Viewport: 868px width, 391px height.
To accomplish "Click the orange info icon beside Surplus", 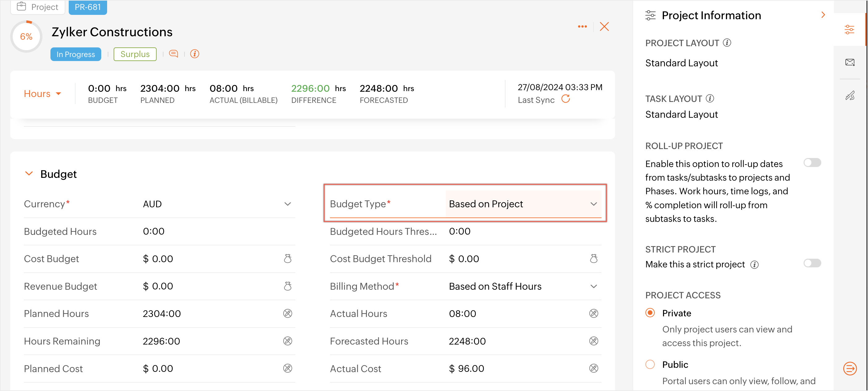I will (194, 54).
